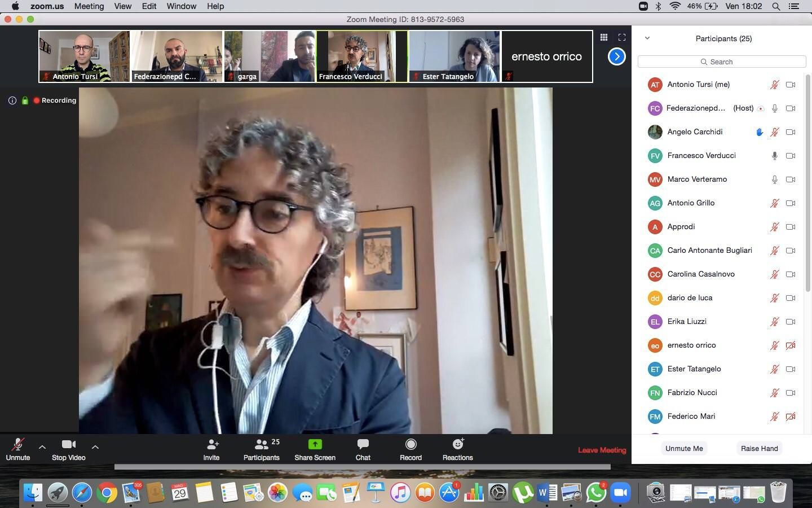The width and height of the screenshot is (812, 508).
Task: Switch to gallery view grid icon
Action: coord(604,37)
